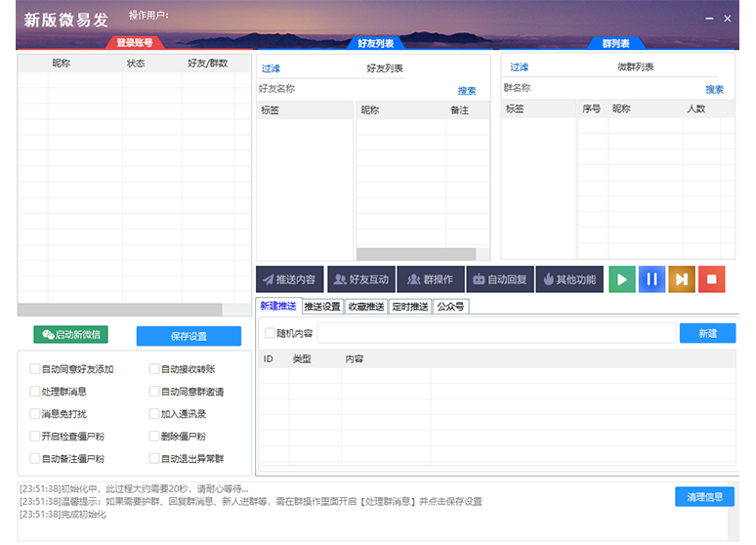Enable 自动备注僵尸粉 checkbox
This screenshot has height=545, width=756.
35,458
